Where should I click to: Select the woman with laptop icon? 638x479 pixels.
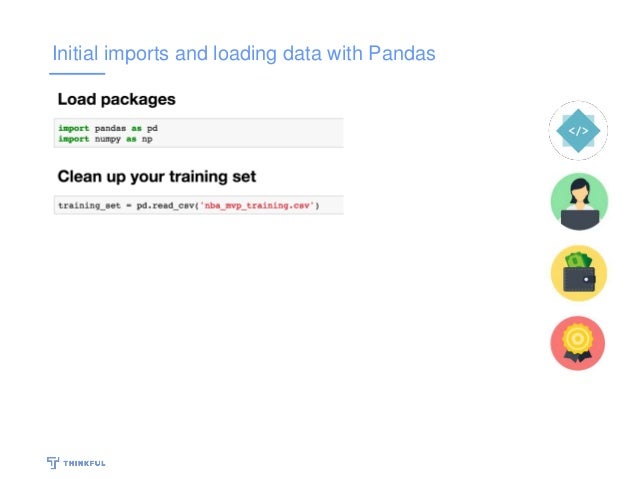pos(579,202)
